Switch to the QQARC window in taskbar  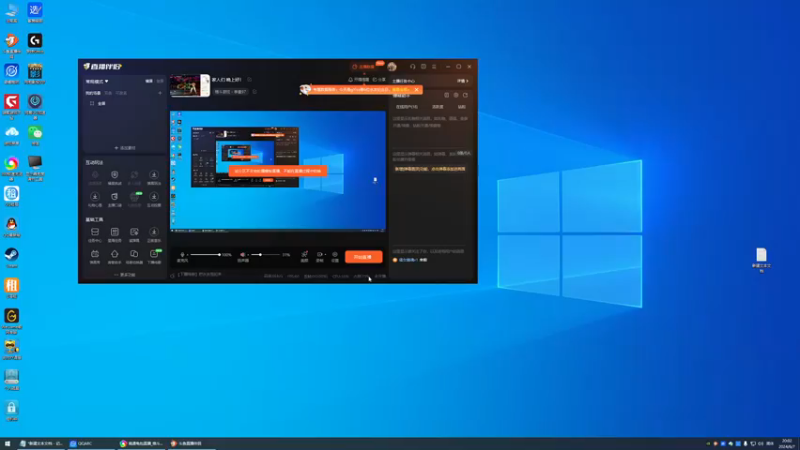pos(91,443)
